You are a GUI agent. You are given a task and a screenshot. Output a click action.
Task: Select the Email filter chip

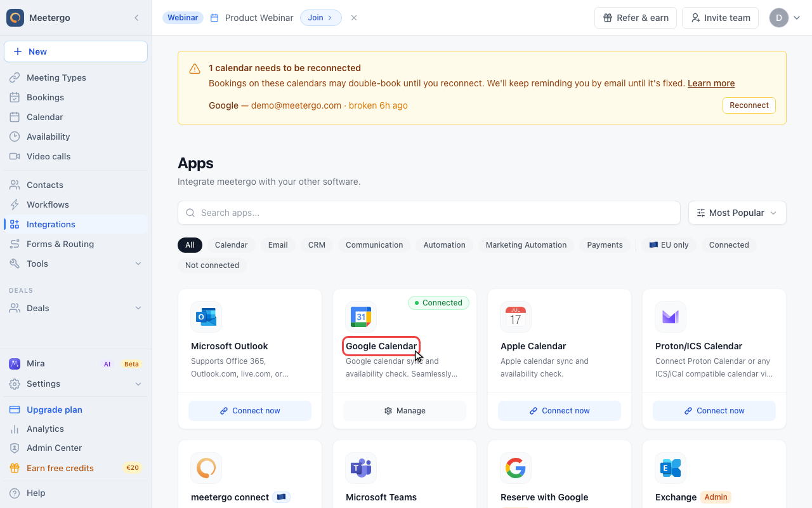tap(278, 245)
